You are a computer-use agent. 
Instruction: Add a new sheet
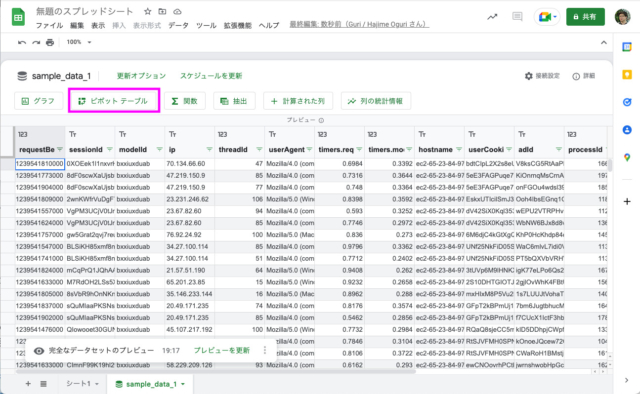pyautogui.click(x=28, y=384)
